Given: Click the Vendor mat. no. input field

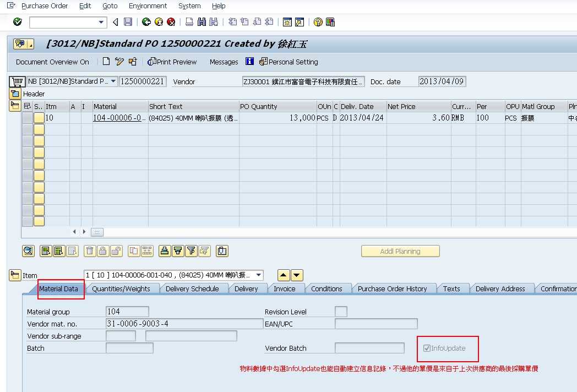Looking at the screenshot, I should 184,324.
